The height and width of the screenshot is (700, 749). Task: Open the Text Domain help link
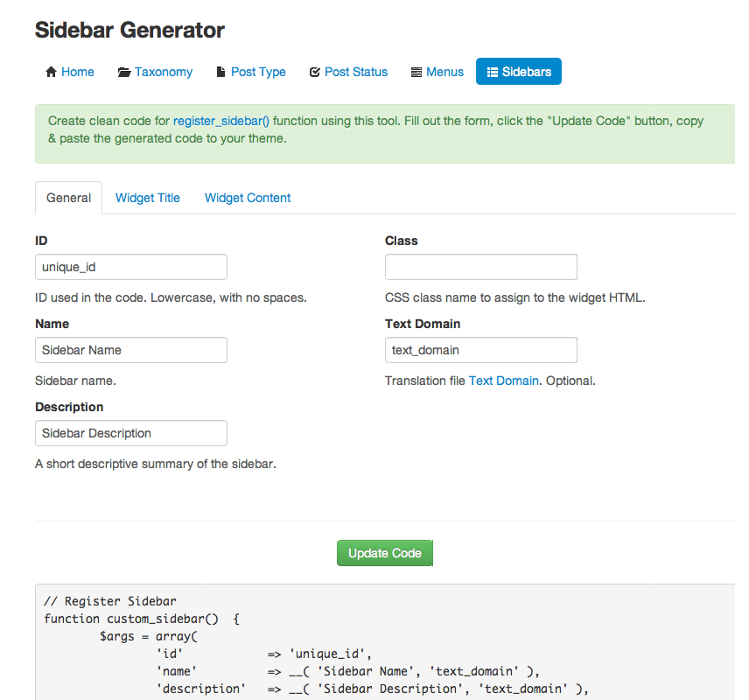coord(504,381)
